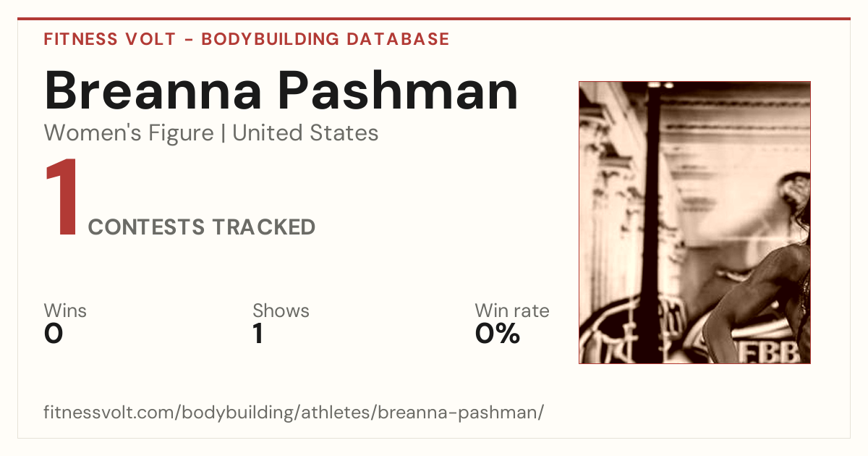Click the Win rate label
Image resolution: width=868 pixels, height=456 pixels.
tap(512, 311)
